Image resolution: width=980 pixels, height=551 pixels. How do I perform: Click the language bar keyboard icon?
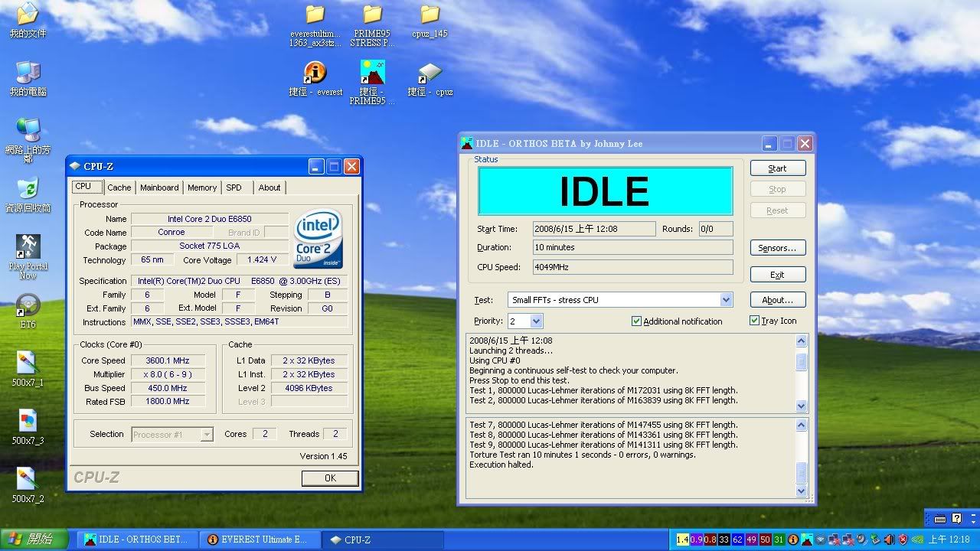[941, 518]
